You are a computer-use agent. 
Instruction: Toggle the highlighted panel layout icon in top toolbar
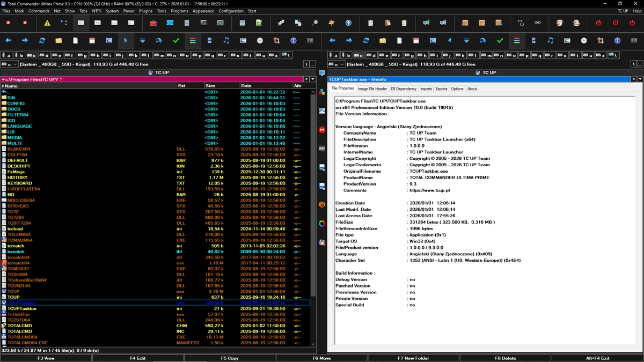(x=80, y=23)
